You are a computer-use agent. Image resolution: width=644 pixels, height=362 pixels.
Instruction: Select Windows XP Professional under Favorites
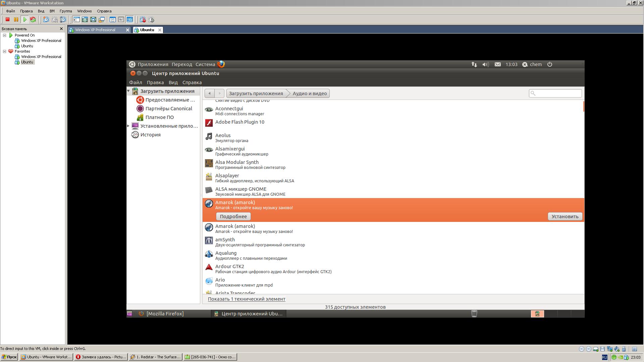tap(41, 57)
